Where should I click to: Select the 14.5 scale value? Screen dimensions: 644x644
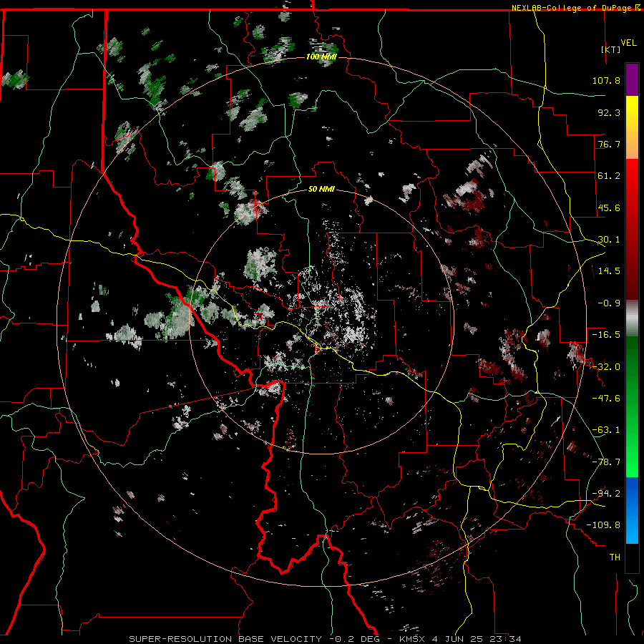click(609, 271)
